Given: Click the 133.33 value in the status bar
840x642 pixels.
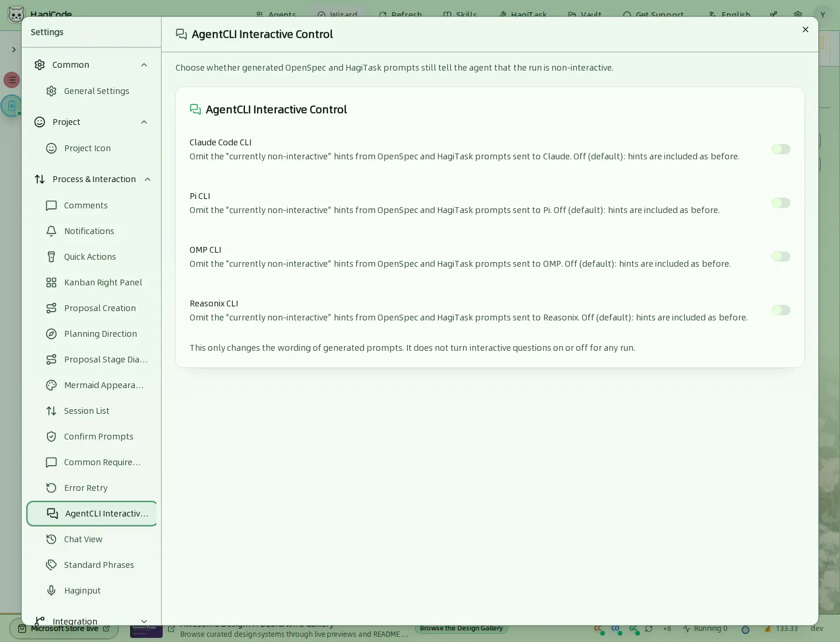Looking at the screenshot, I should tap(781, 629).
